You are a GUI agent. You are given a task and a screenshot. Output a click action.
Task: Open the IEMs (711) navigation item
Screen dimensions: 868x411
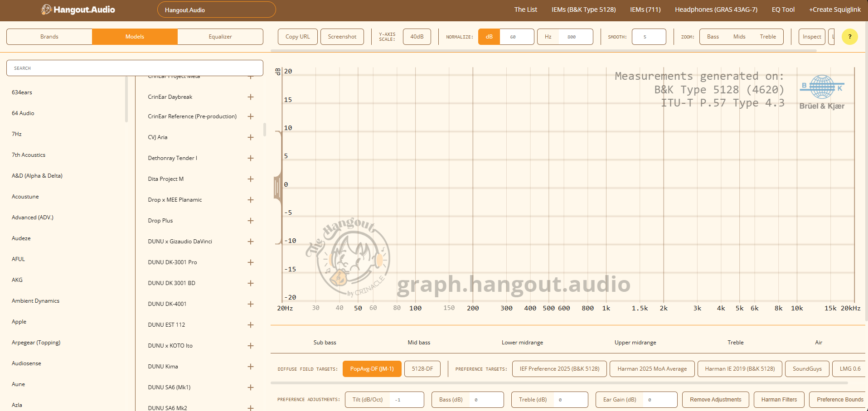coord(645,9)
